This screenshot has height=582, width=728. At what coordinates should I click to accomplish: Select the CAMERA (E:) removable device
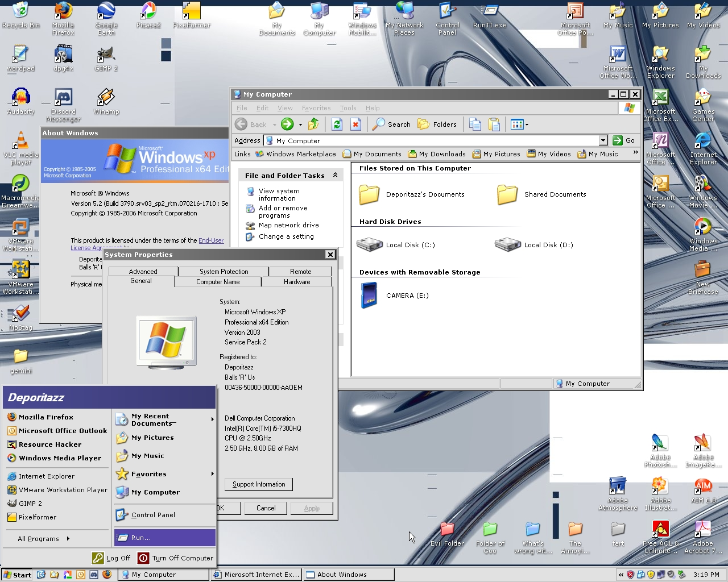tap(369, 296)
